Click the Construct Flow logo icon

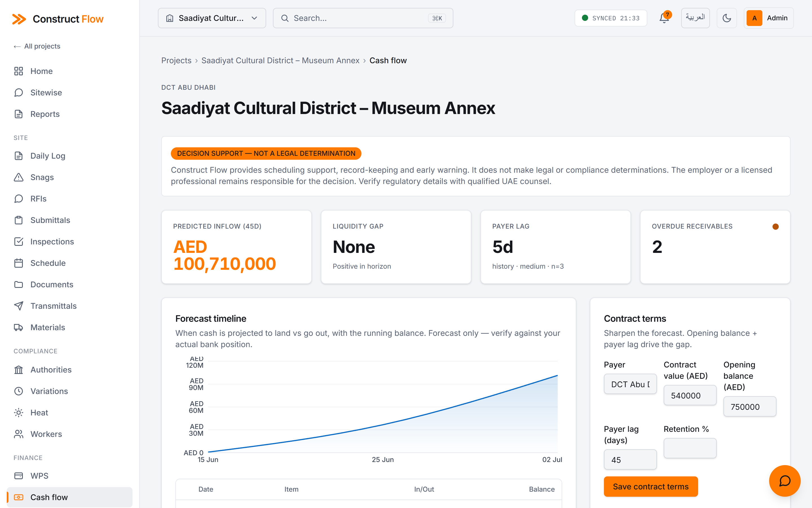[19, 19]
